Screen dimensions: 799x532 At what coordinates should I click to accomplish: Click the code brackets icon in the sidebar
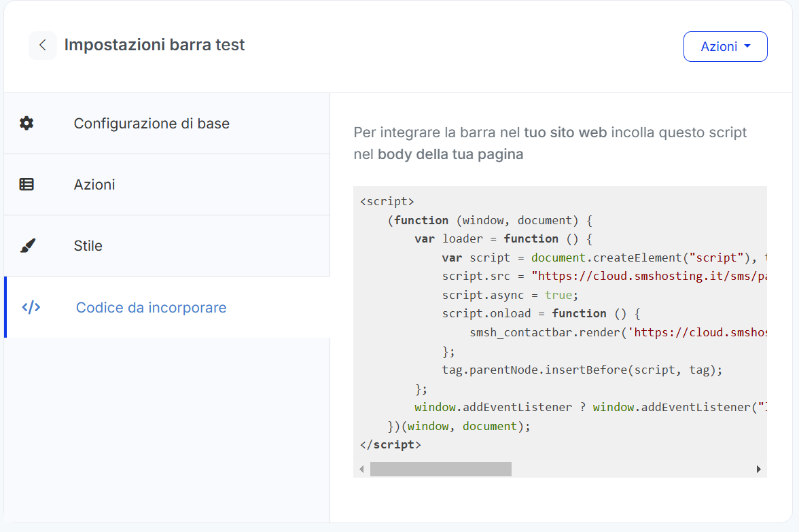(31, 307)
